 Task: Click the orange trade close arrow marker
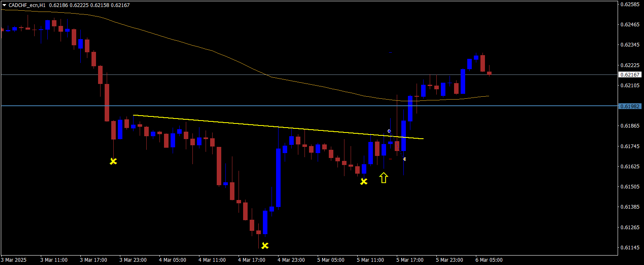(404, 159)
